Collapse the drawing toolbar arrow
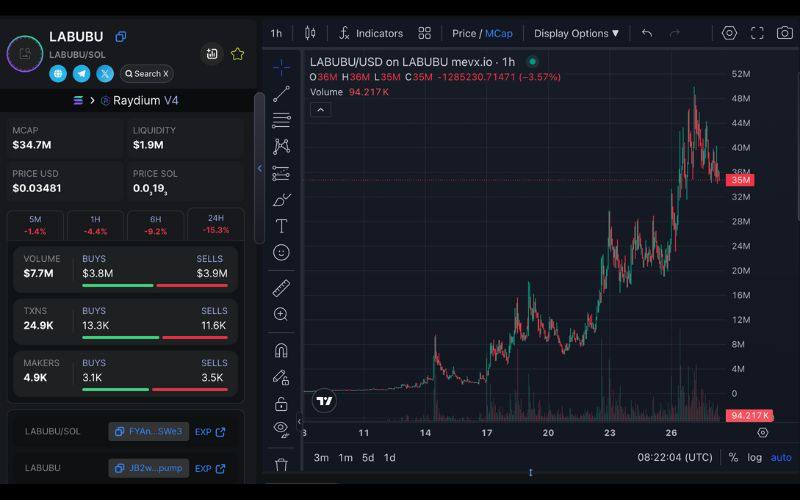Image resolution: width=800 pixels, height=500 pixels. (x=299, y=421)
